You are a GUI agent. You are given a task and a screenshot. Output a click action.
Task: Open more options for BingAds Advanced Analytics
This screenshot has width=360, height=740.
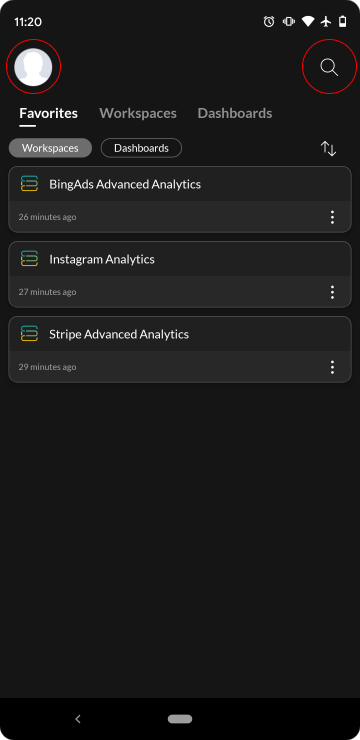coord(332,217)
